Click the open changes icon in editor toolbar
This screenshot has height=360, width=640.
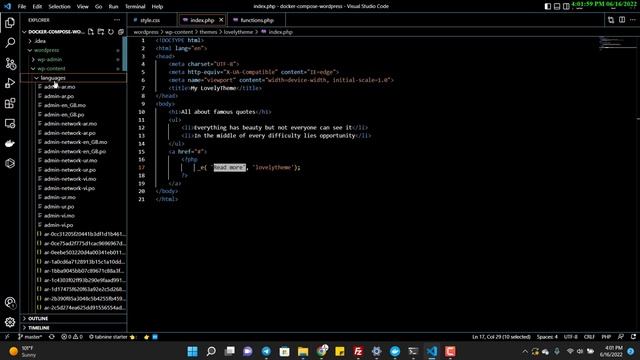pyautogui.click(x=611, y=20)
